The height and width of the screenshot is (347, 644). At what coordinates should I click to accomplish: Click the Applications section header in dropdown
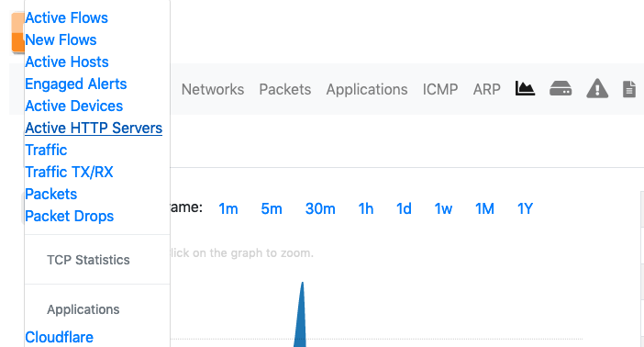pyautogui.click(x=83, y=309)
